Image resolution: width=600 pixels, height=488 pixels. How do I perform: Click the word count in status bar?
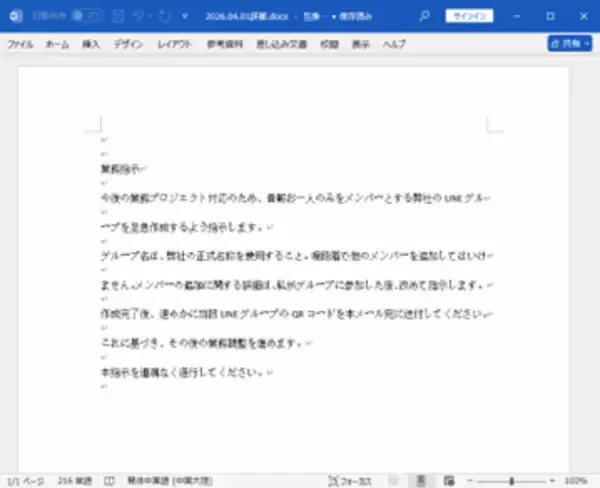click(x=75, y=481)
